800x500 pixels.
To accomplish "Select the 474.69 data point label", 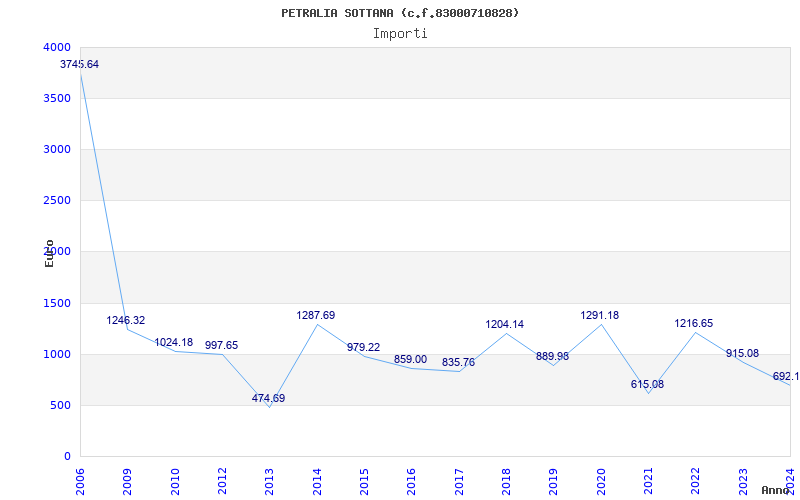I will [268, 398].
